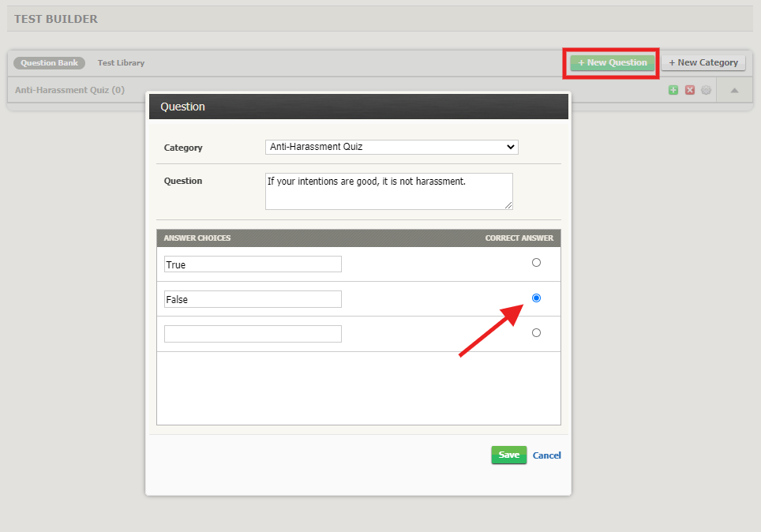Click the empty third answer choice field

(252, 333)
